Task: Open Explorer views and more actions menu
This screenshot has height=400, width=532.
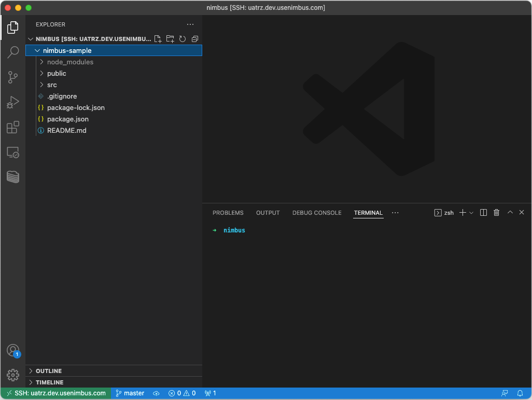Action: [190, 24]
